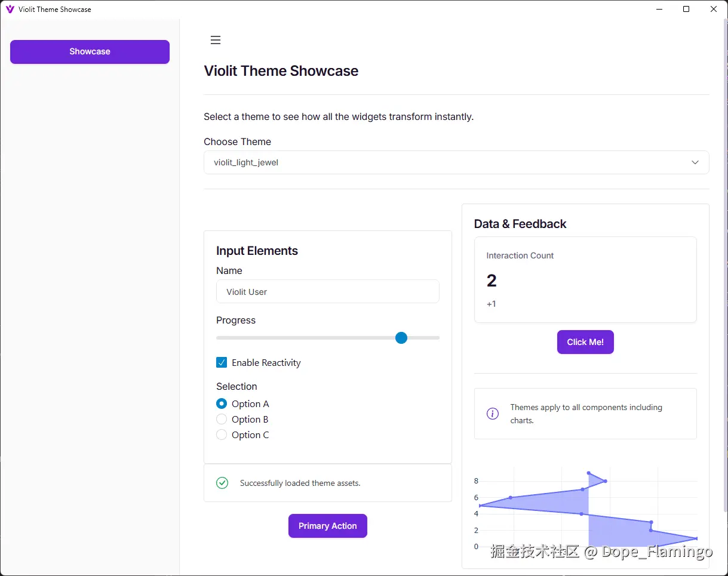Select the Option B radio button
The height and width of the screenshot is (576, 728).
[222, 419]
